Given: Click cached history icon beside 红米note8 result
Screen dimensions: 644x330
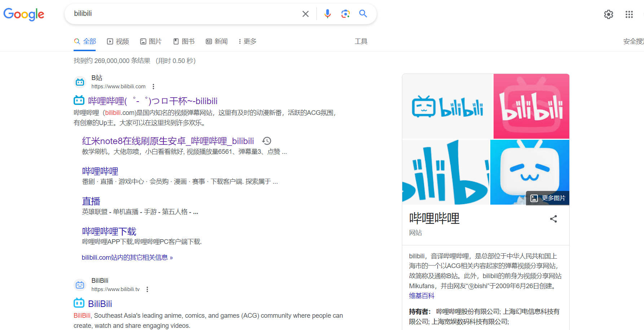Looking at the screenshot, I should [x=267, y=141].
